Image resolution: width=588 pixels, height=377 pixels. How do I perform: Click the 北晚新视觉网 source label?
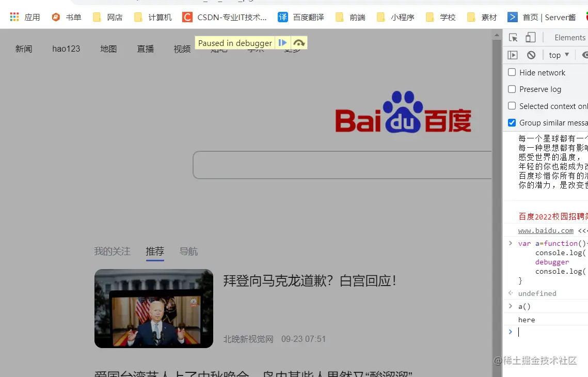[x=248, y=339]
